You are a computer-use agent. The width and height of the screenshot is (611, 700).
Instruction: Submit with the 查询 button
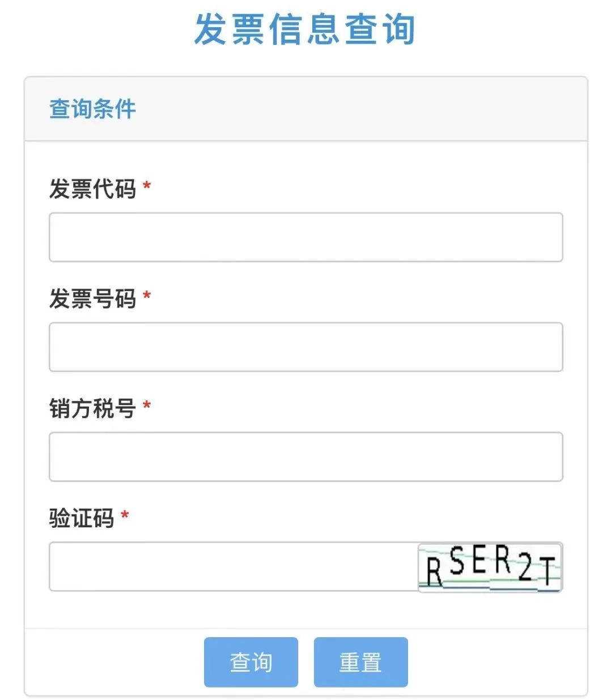coord(251,662)
